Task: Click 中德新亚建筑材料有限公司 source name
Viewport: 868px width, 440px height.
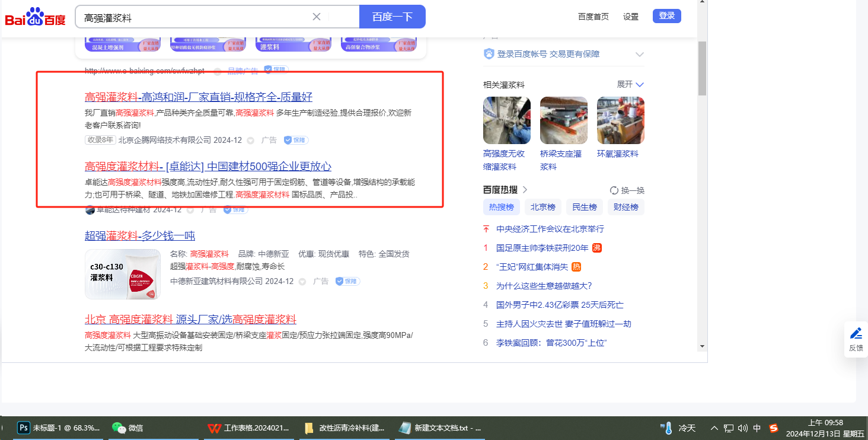Action: (x=216, y=281)
